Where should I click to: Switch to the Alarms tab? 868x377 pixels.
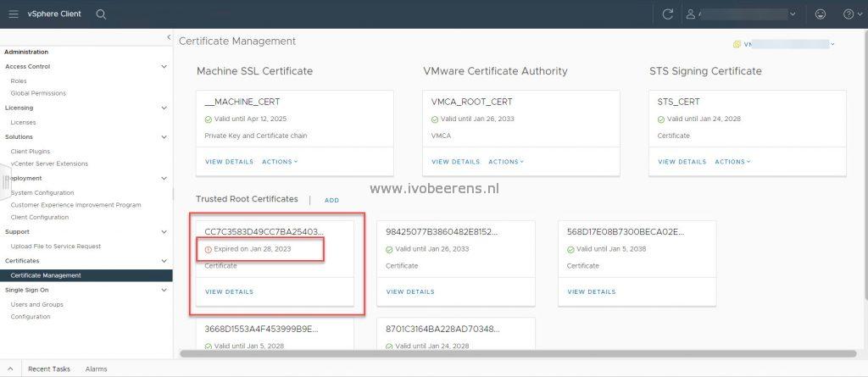97,369
